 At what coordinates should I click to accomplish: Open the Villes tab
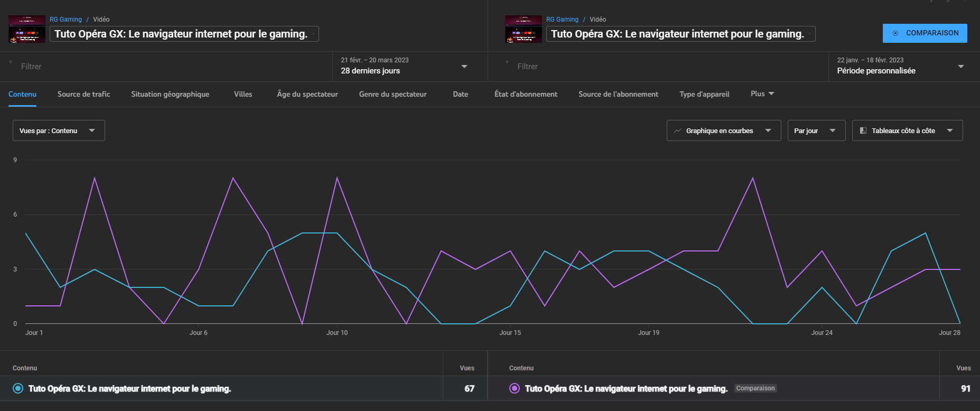point(243,94)
